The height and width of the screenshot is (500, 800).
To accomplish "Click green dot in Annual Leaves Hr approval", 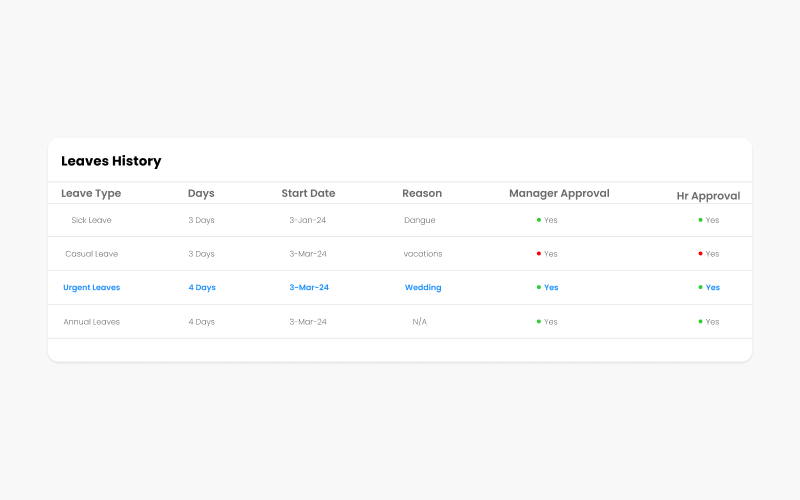I will click(701, 321).
